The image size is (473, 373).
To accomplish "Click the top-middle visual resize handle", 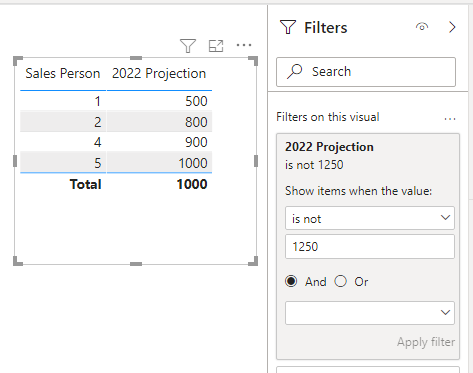I will tap(136, 58).
